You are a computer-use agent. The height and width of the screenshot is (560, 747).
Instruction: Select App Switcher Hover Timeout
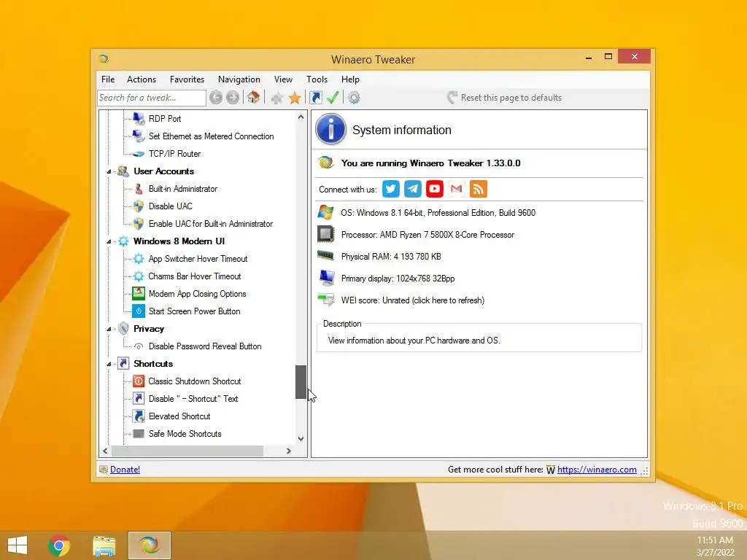(198, 259)
